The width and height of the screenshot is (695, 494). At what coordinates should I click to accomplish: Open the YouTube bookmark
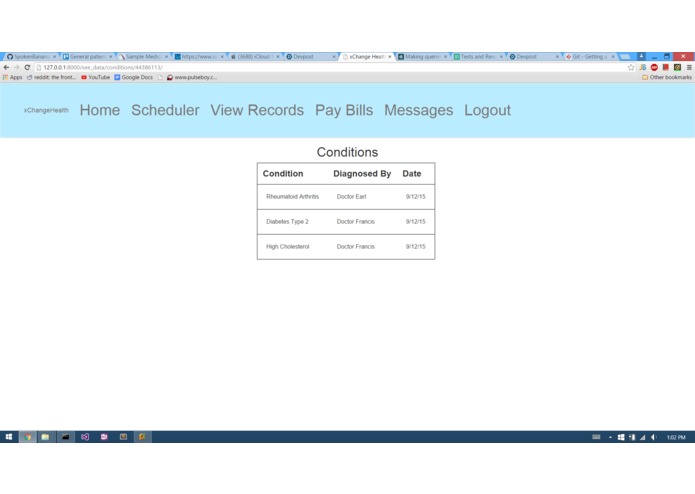point(95,77)
